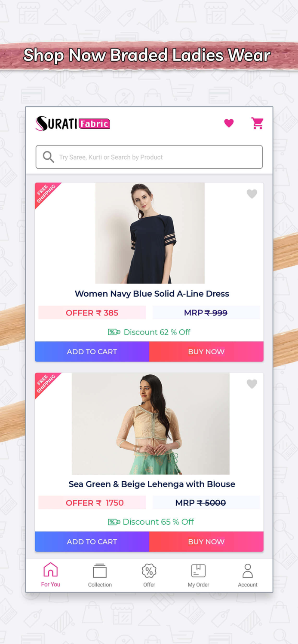Open the Women Navy Blue Solid A-Line Dress title

(152, 294)
